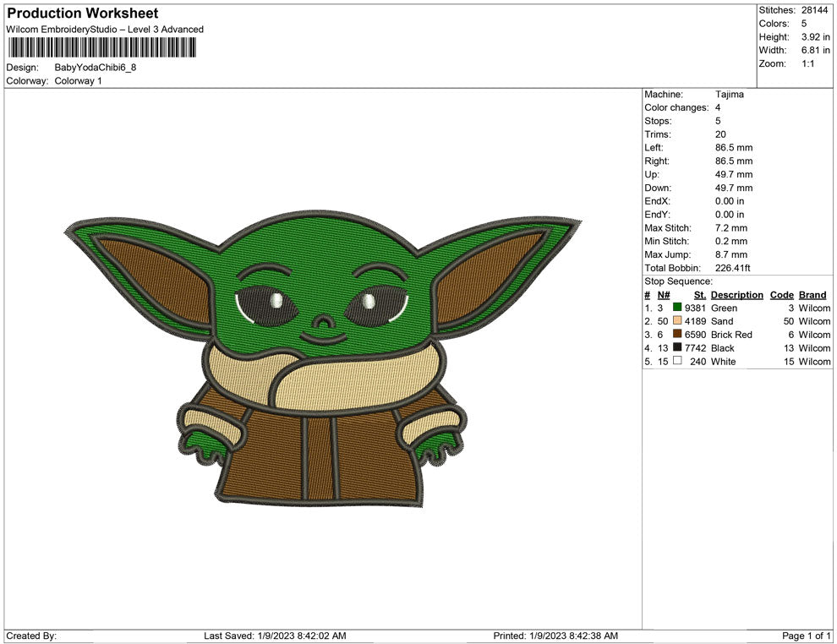Screen dimensions: 837x644
Task: Pick the Brick Red thread swatch
Action: [677, 335]
